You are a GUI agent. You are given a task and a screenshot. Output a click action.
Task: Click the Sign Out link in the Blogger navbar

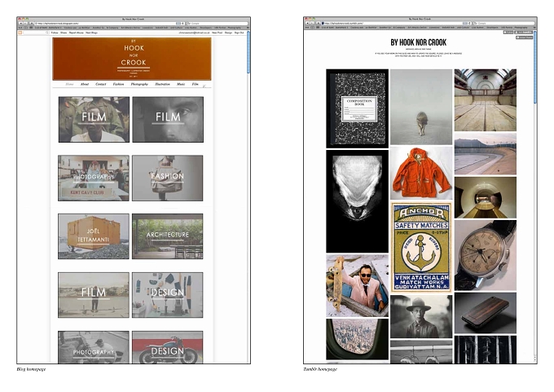(x=240, y=33)
